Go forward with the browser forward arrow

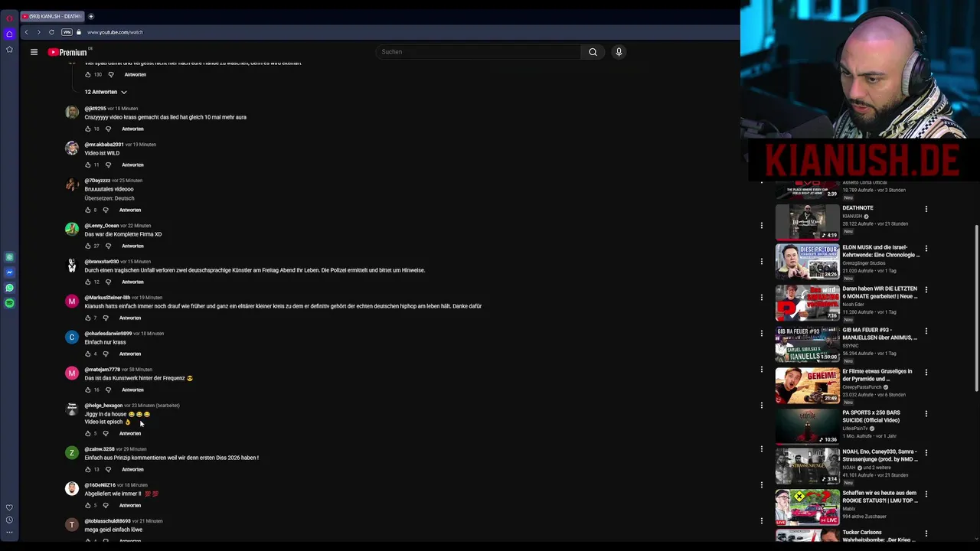[38, 32]
